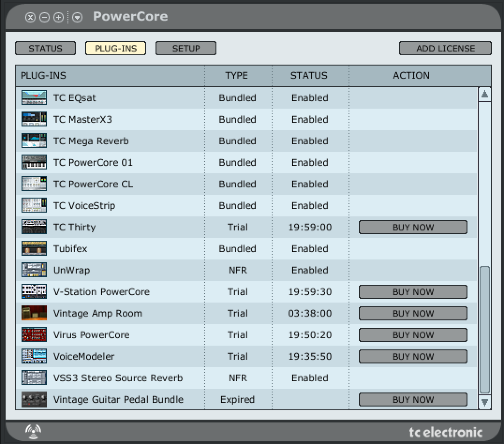Click the Vintage Amp Room plug-in icon
Image resolution: width=504 pixels, height=444 pixels.
click(34, 313)
